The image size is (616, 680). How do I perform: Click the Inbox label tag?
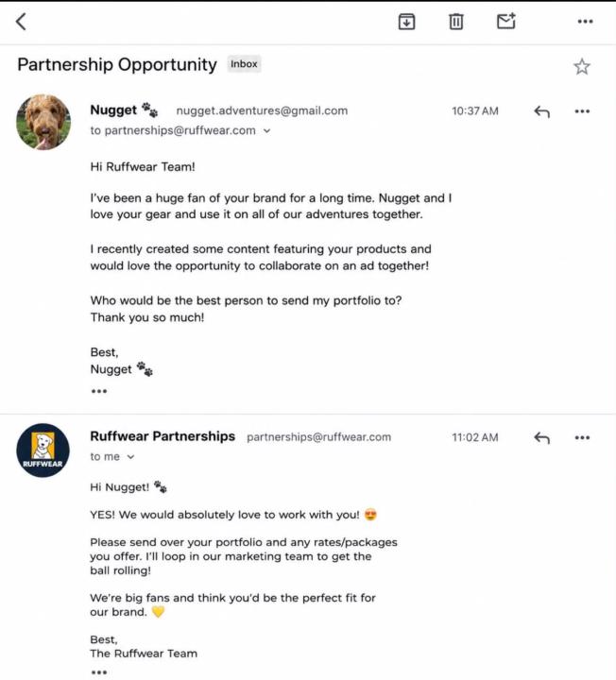(x=244, y=64)
